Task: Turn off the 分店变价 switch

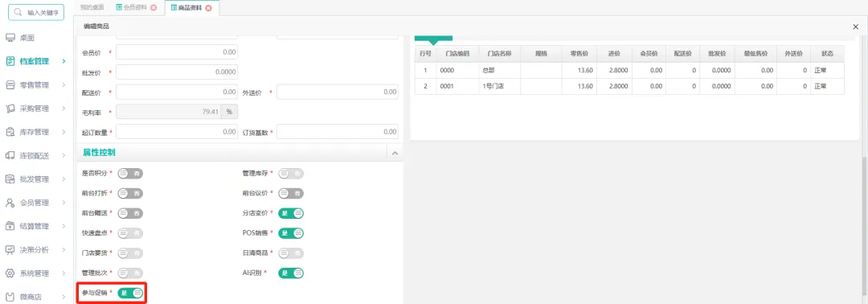Action: (291, 213)
